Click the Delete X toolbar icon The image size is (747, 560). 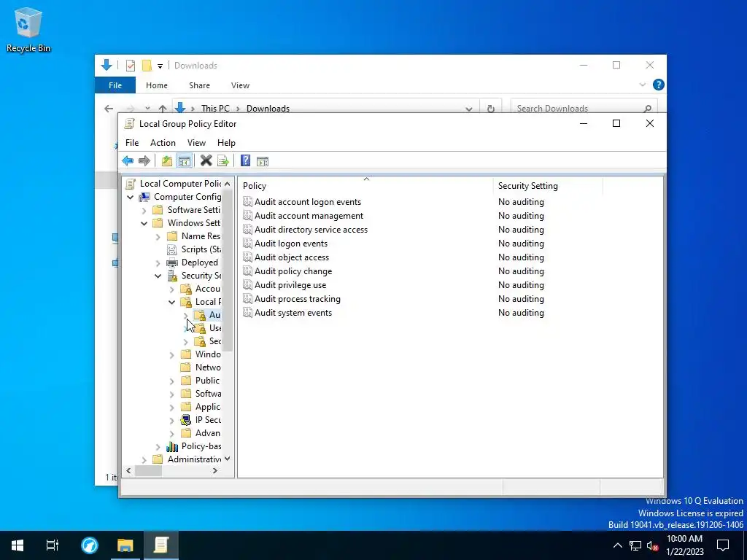pyautogui.click(x=206, y=161)
